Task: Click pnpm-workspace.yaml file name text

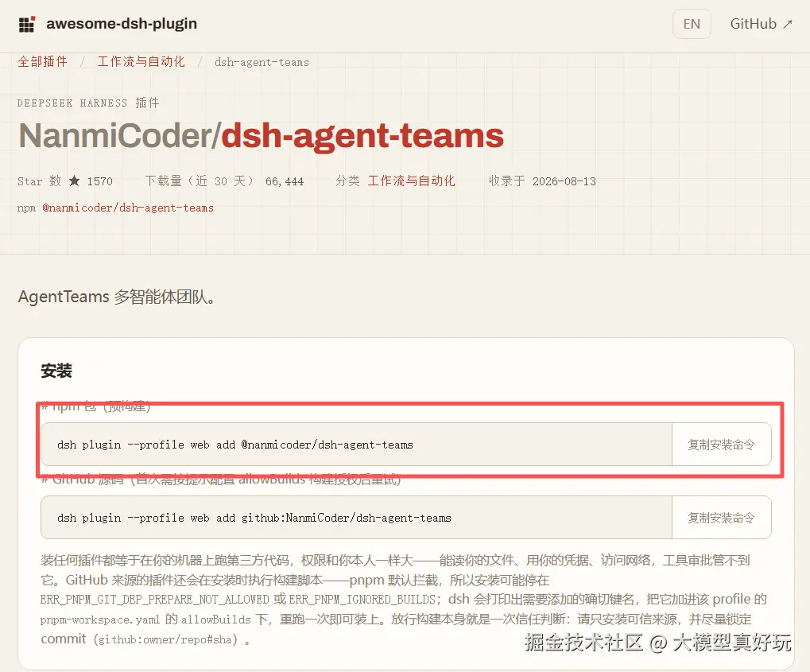Action: tap(101, 620)
